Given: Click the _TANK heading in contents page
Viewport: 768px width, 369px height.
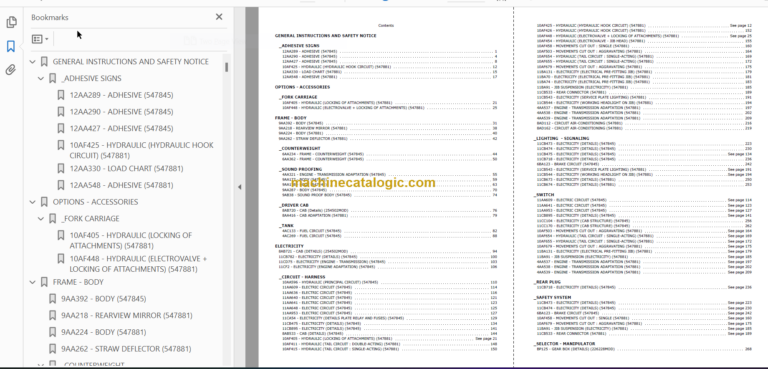Looking at the screenshot, I should pyautogui.click(x=287, y=225).
